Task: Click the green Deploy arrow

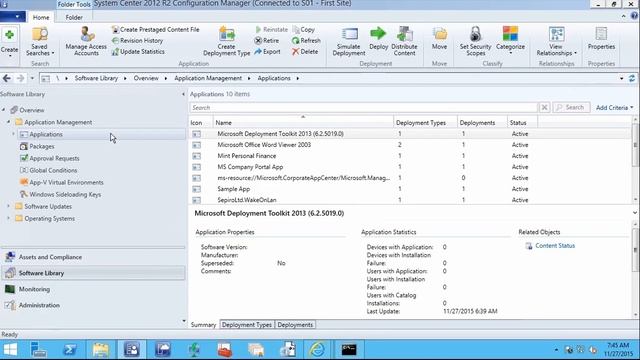Action: [x=378, y=33]
